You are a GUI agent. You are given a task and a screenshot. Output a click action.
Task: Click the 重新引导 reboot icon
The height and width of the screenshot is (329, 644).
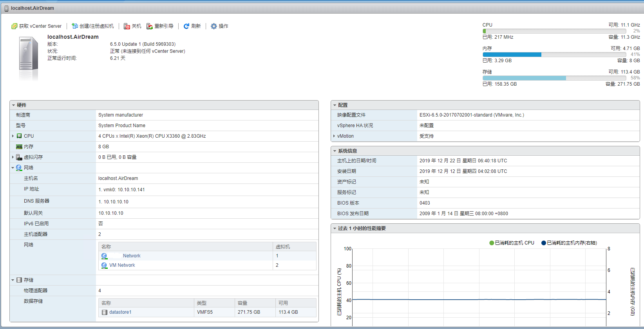149,26
